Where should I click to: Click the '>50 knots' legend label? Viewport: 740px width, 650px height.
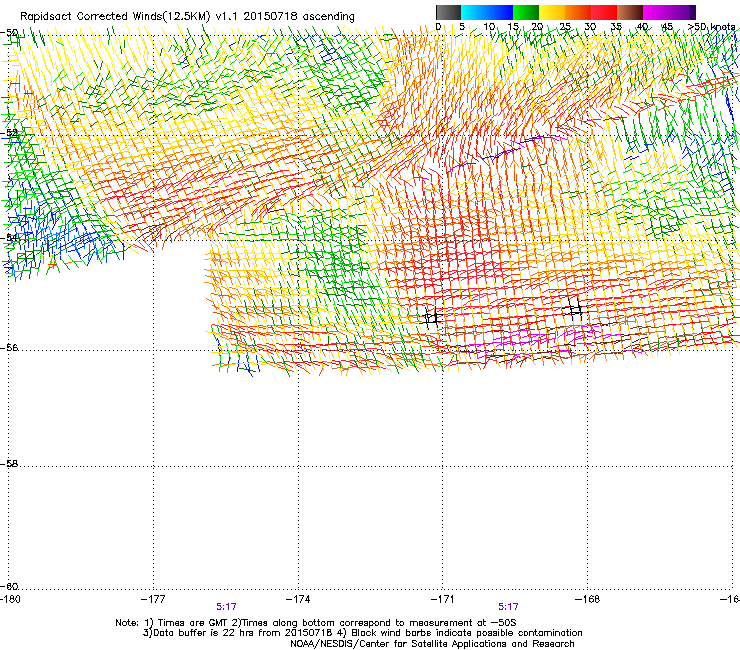pos(711,27)
